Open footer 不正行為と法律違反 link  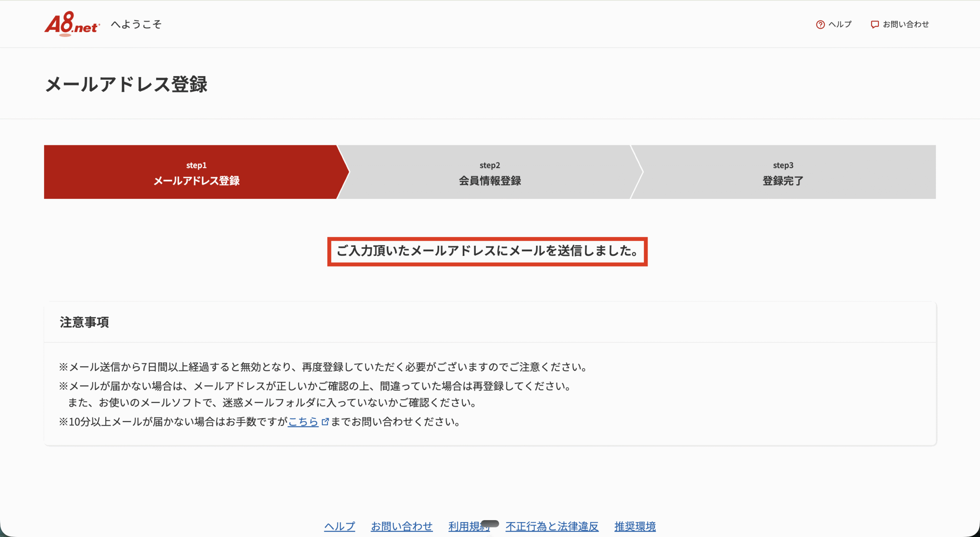point(552,526)
